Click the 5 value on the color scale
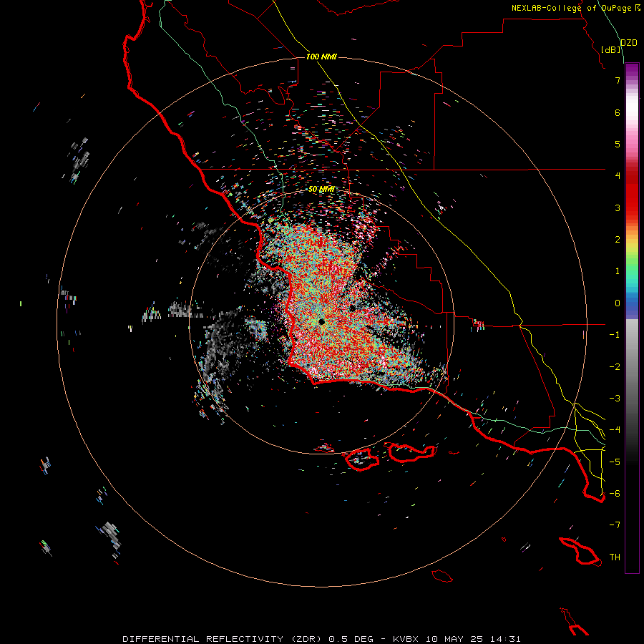 (618, 144)
